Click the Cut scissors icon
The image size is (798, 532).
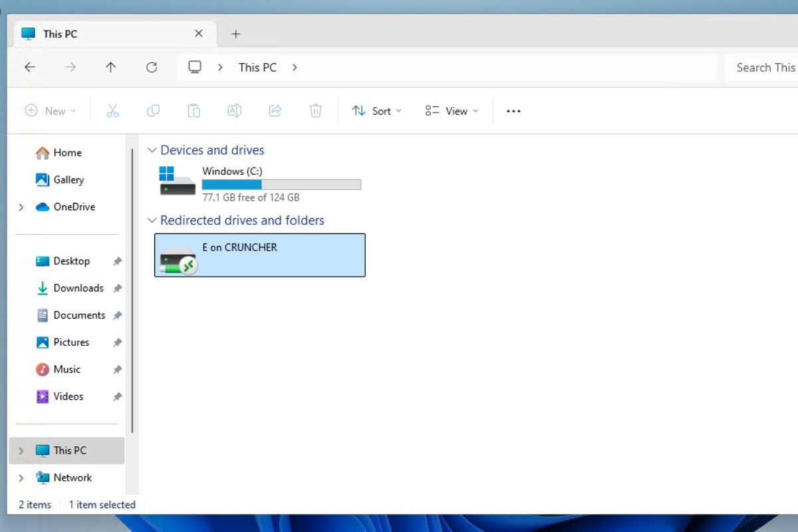point(112,111)
